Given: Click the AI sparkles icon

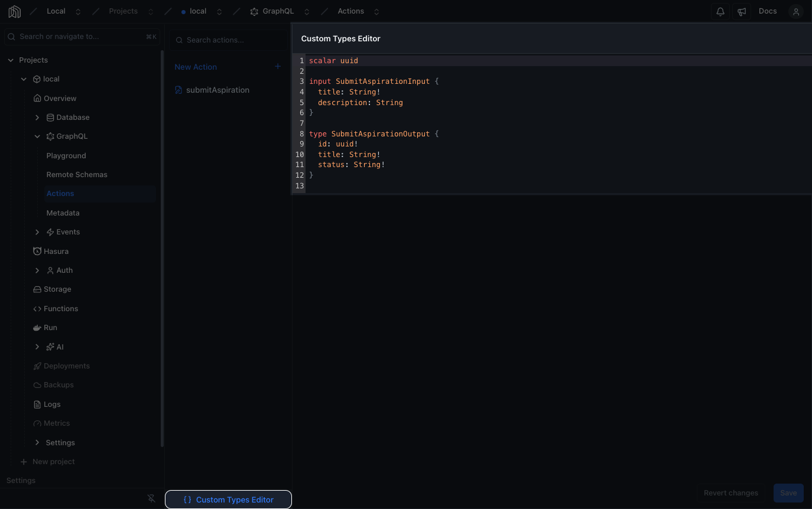Looking at the screenshot, I should pyautogui.click(x=50, y=347).
